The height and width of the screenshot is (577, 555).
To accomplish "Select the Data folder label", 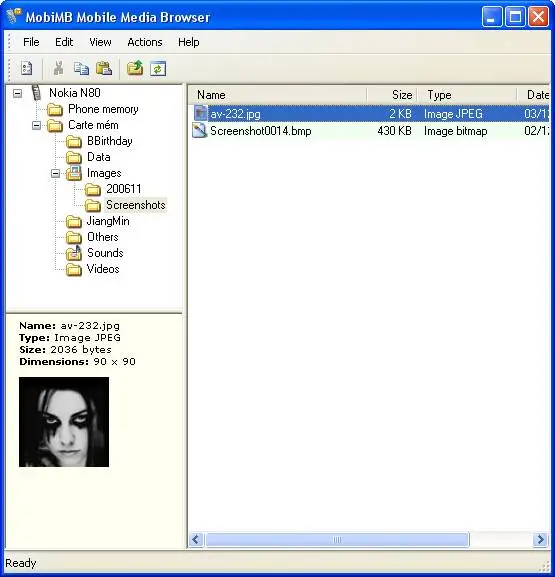I will click(x=99, y=157).
